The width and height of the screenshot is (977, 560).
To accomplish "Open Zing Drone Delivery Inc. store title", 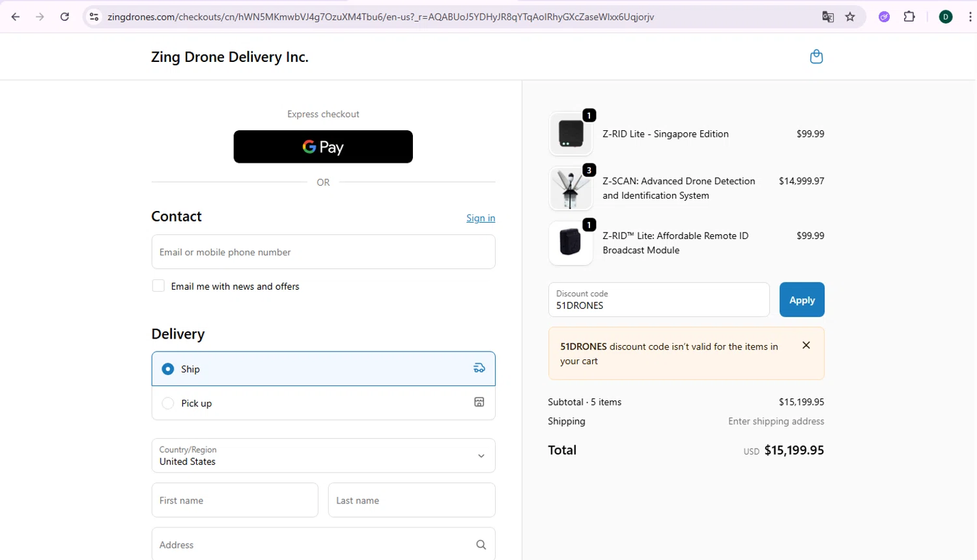I will 230,57.
